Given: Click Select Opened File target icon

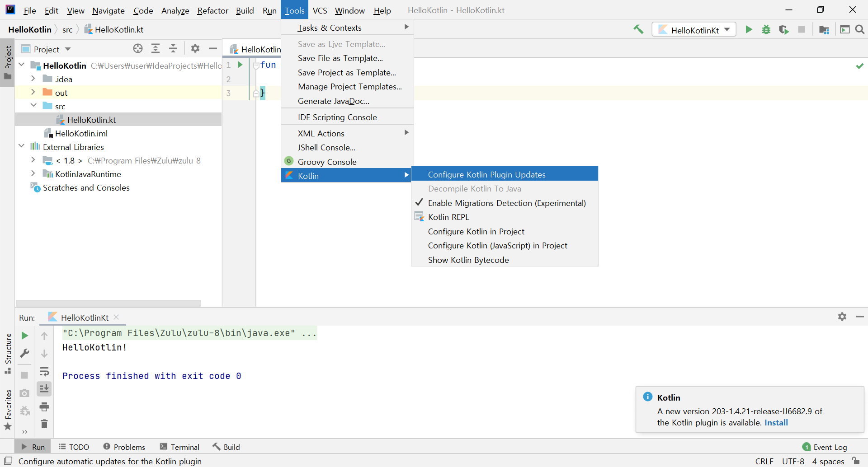Looking at the screenshot, I should (138, 48).
